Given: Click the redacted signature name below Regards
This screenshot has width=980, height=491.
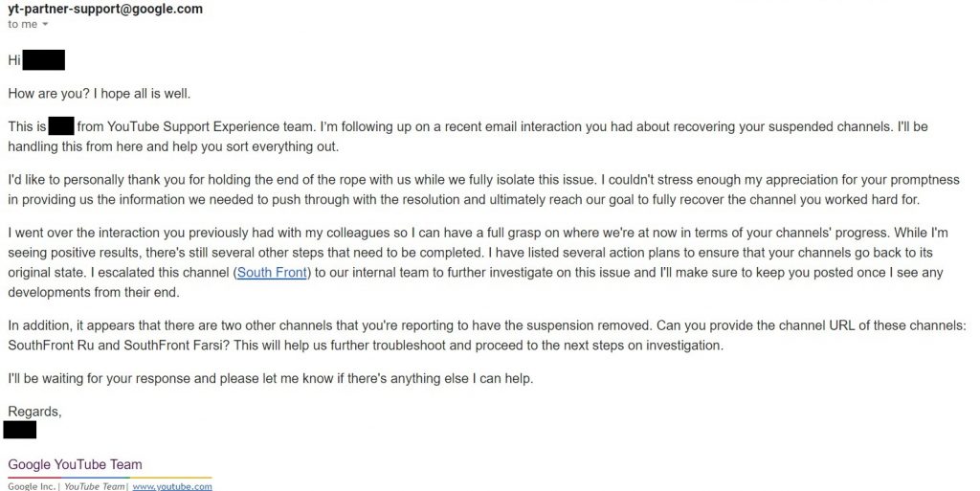Looking at the screenshot, I should point(19,430).
